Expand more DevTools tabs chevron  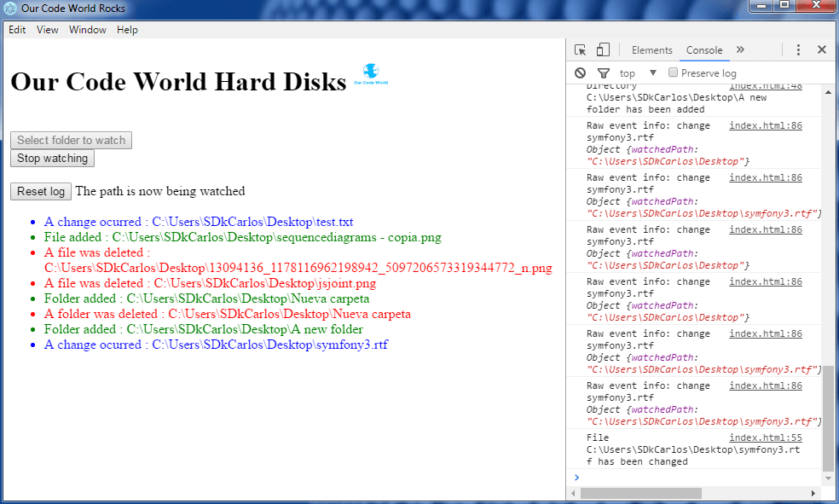coord(740,50)
